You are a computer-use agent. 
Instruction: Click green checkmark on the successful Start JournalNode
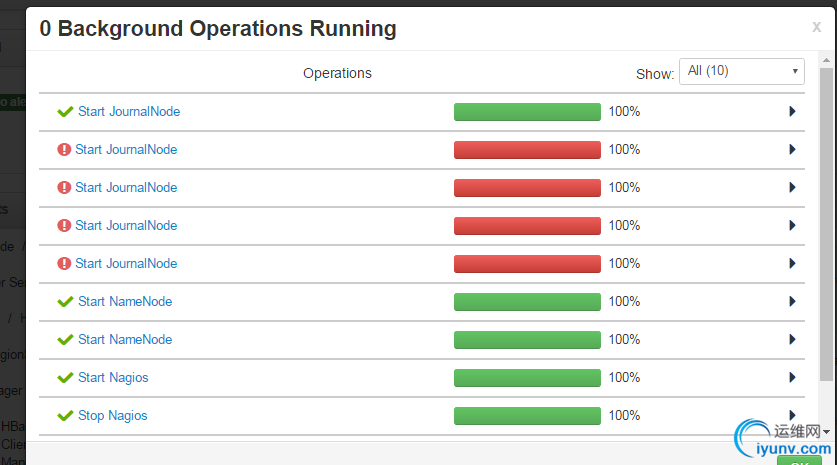click(65, 112)
